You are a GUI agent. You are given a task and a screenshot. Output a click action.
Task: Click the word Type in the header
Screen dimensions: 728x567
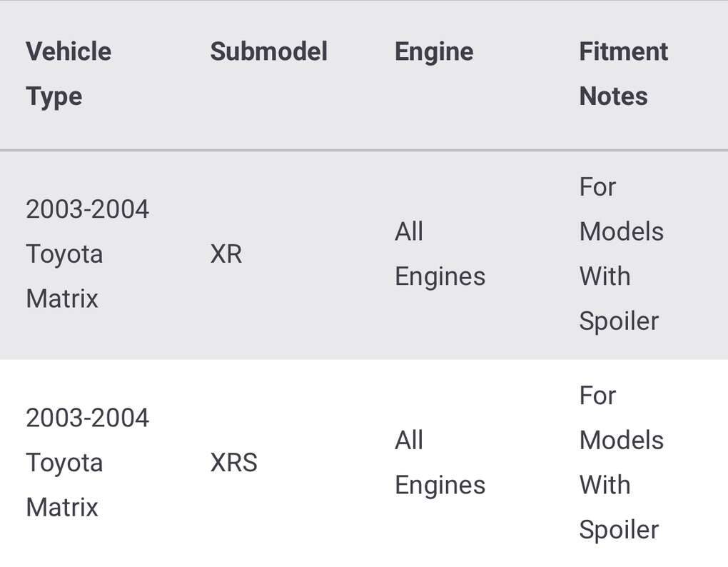(54, 96)
